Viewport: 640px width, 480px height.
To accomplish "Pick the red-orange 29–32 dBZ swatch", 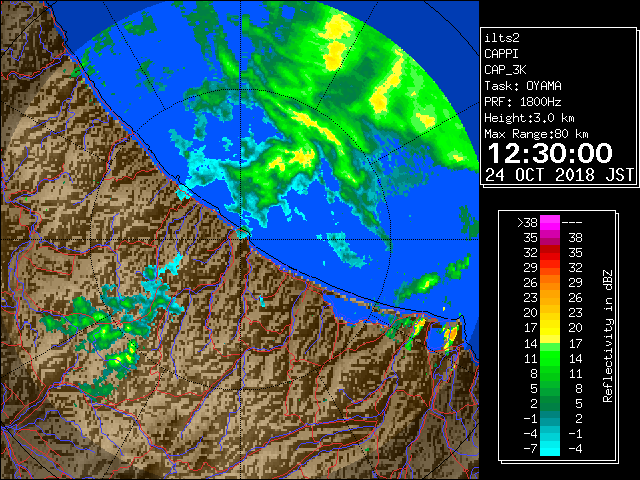I will coord(550,268).
